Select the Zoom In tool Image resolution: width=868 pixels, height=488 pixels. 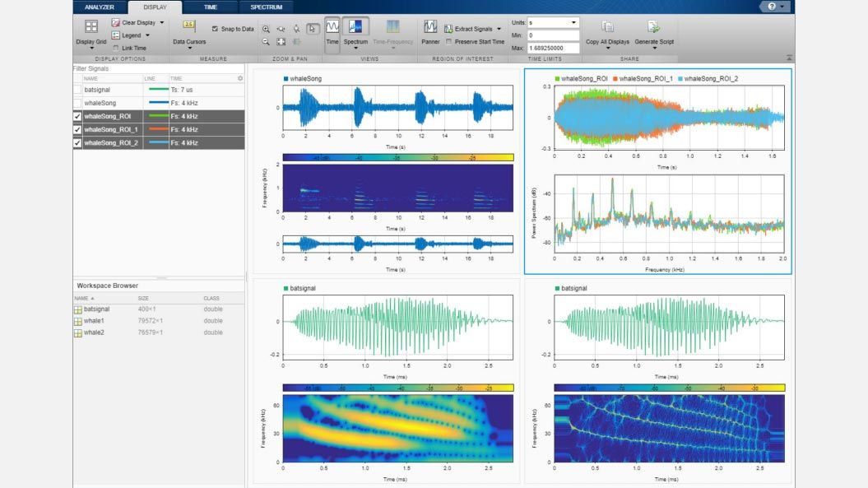click(267, 27)
